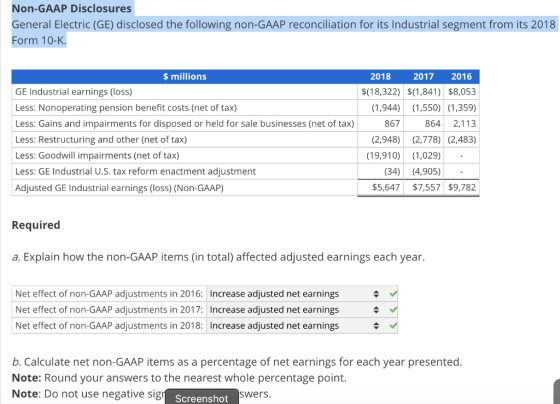Click the 'Less: Gains and impairments for disposed' label
The width and height of the screenshot is (560, 404).
pos(185,124)
